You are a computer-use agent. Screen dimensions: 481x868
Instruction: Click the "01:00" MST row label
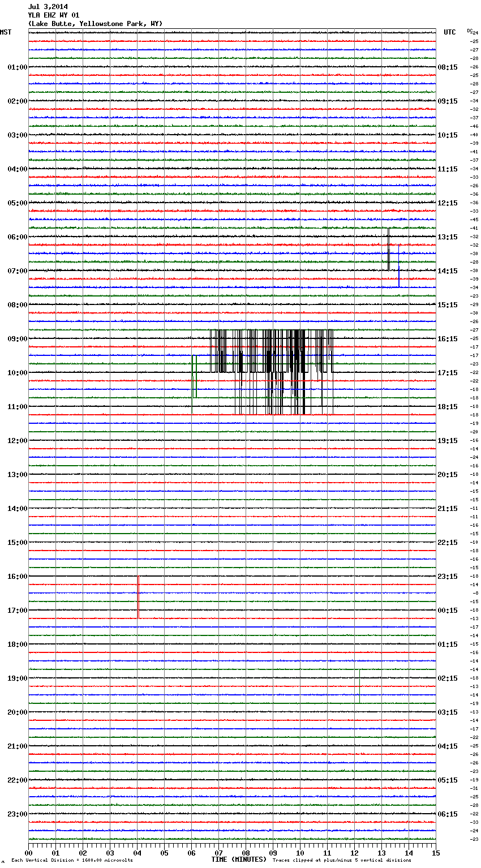[18, 67]
